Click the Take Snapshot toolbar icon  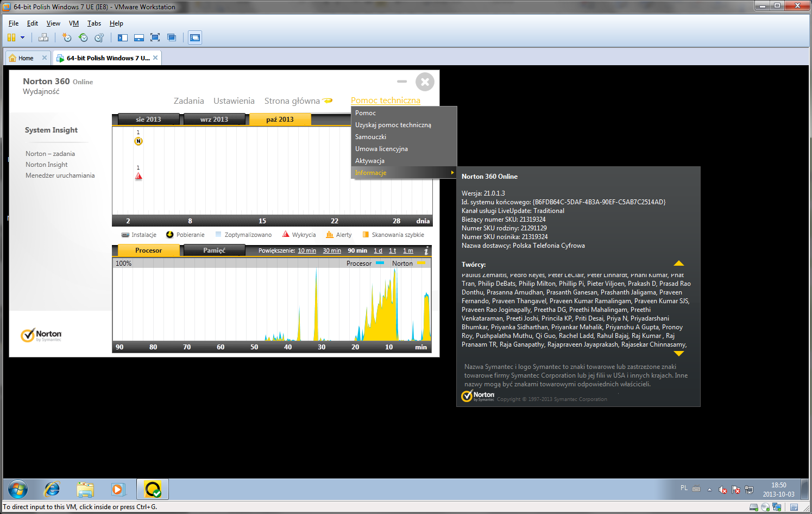(67, 37)
